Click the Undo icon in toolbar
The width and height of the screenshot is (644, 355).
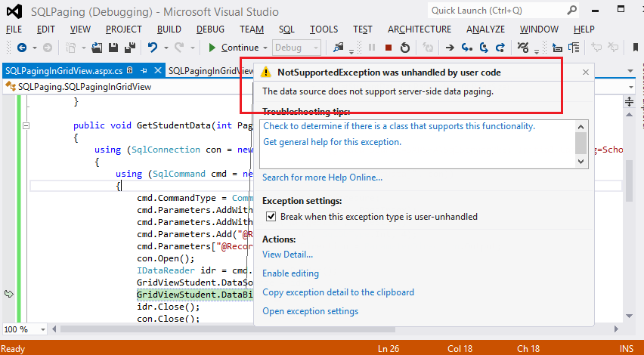pos(153,48)
